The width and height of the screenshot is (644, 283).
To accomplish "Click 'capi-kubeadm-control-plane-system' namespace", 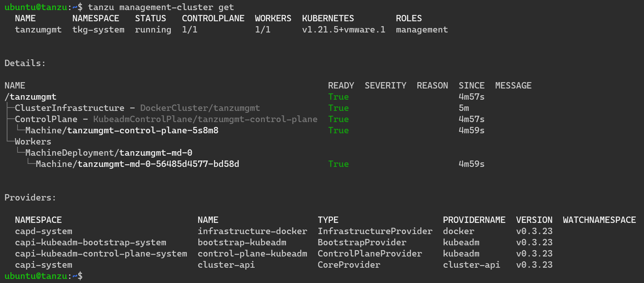I will click(101, 254).
